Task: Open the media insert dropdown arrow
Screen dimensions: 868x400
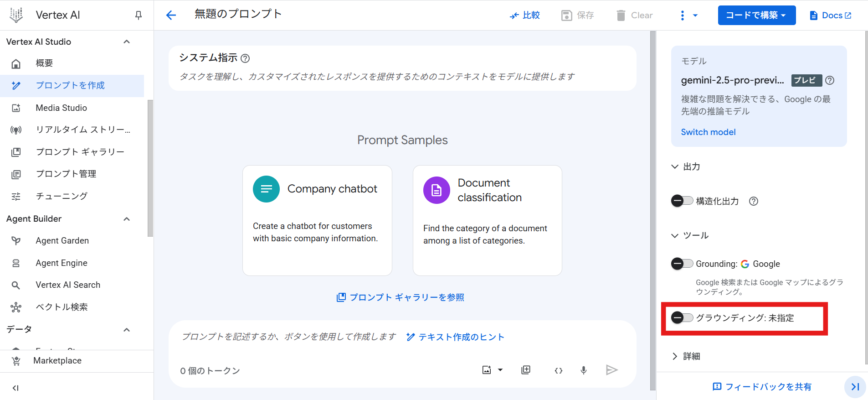Action: tap(500, 370)
